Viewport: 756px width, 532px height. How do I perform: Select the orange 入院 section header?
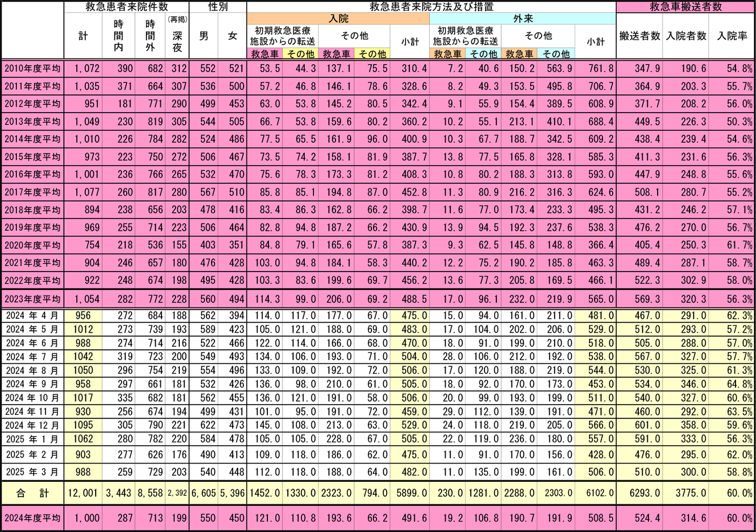339,19
